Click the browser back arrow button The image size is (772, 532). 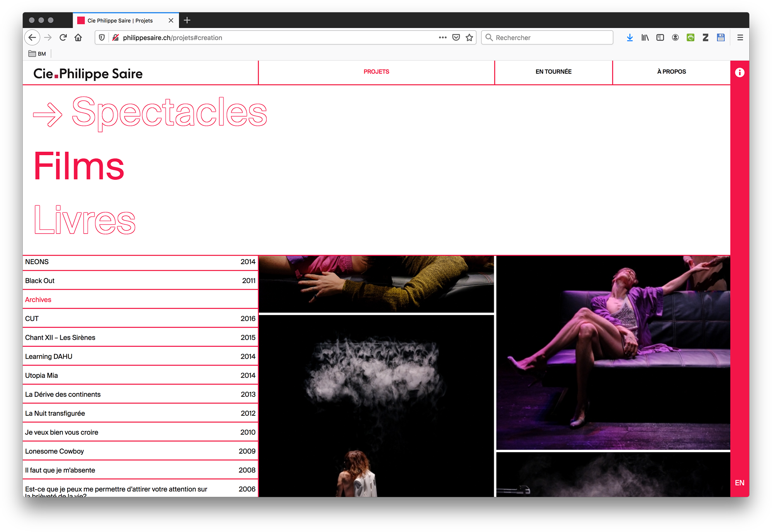tap(32, 37)
